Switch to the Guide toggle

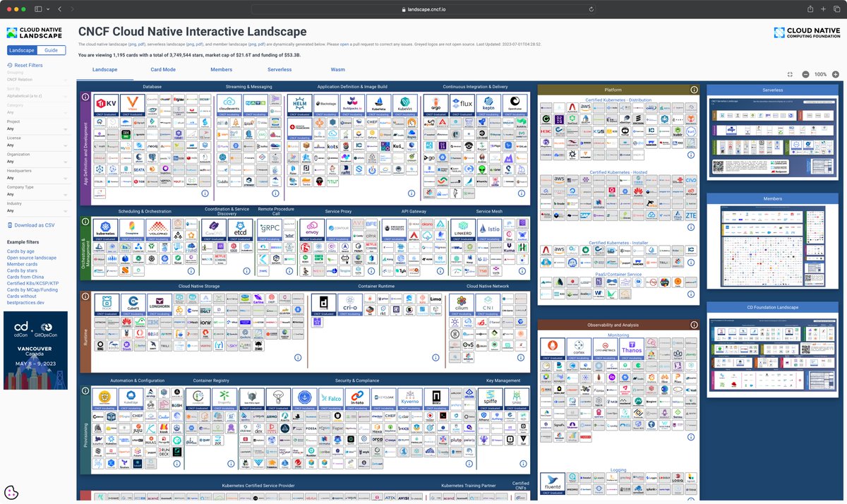52,50
